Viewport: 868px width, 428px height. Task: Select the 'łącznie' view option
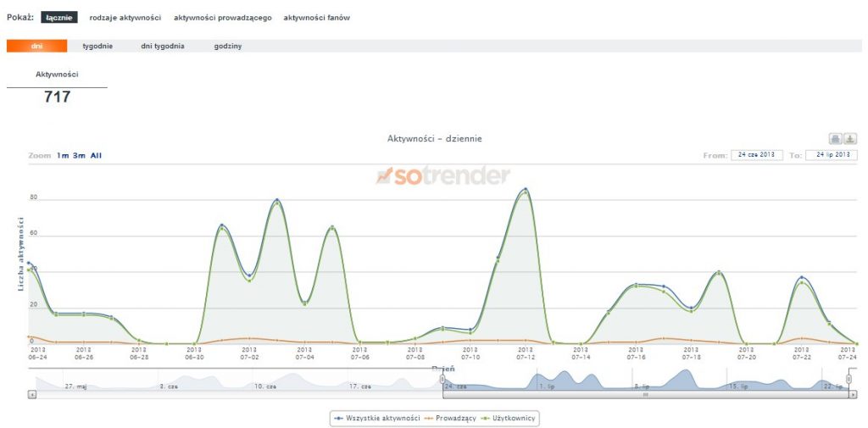pyautogui.click(x=59, y=18)
